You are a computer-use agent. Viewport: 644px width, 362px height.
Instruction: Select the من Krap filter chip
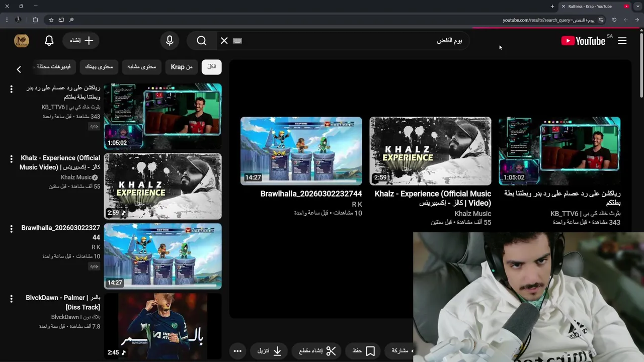[182, 66]
